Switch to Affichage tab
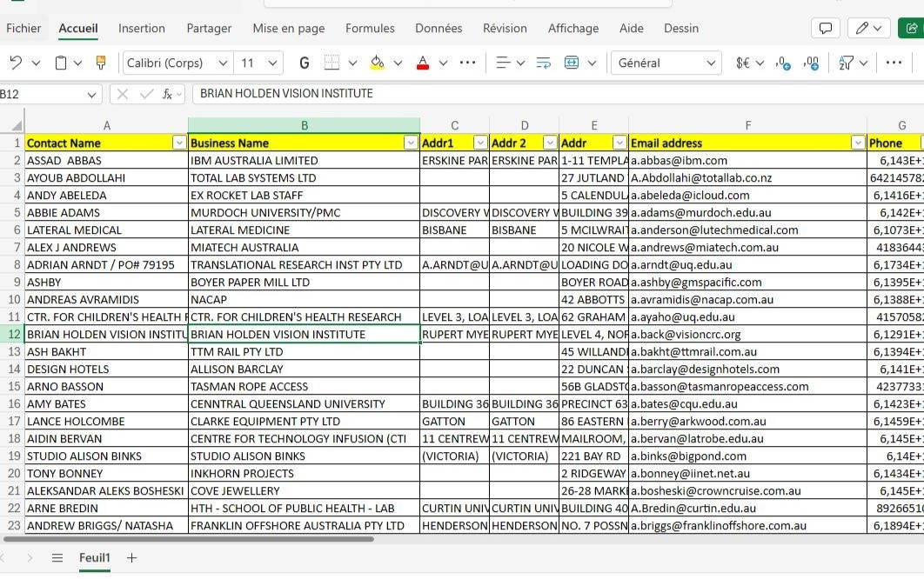Screen dimensions: 924x579 (573, 29)
